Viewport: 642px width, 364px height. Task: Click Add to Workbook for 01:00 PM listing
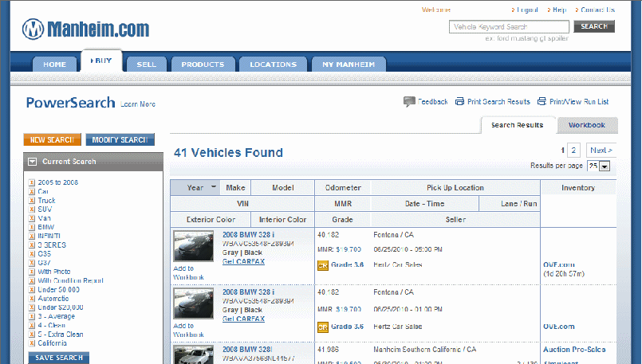[x=188, y=330]
